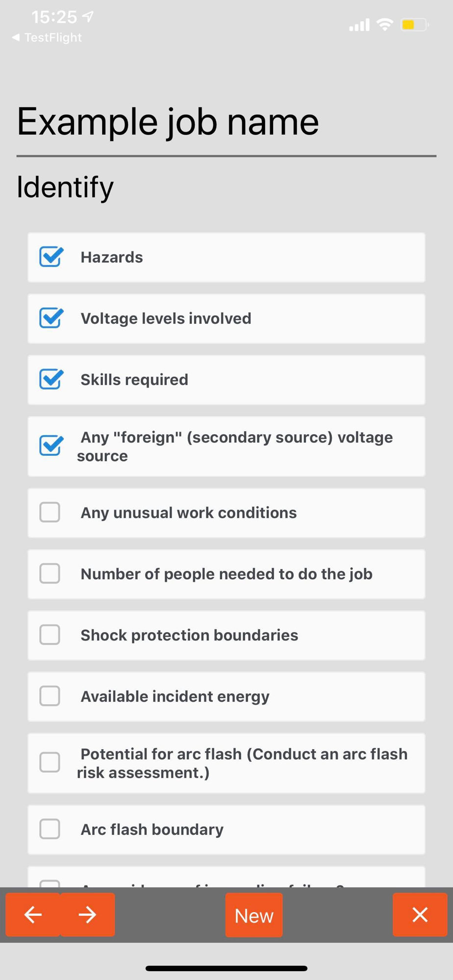
Task: Return to TestFlight via the back link
Action: [47, 37]
